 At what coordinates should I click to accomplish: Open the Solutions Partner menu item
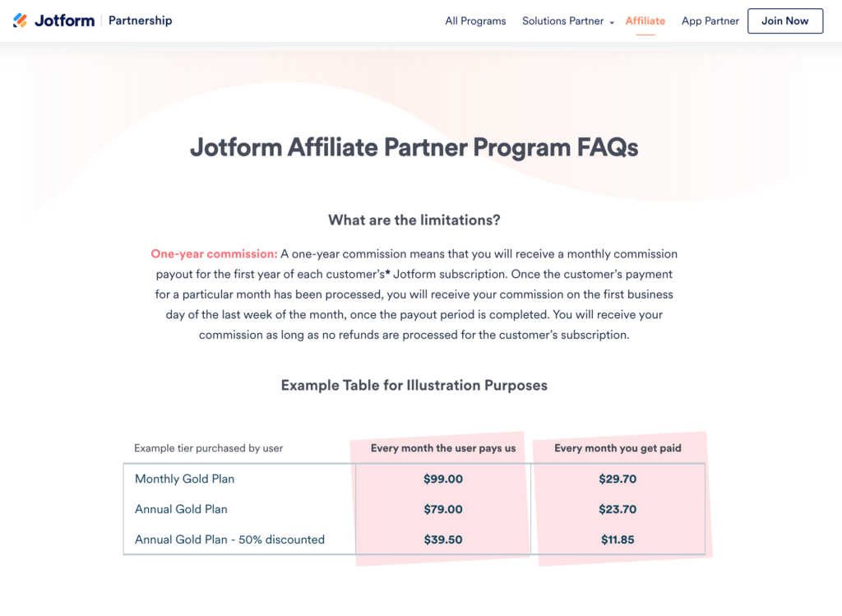click(x=562, y=21)
